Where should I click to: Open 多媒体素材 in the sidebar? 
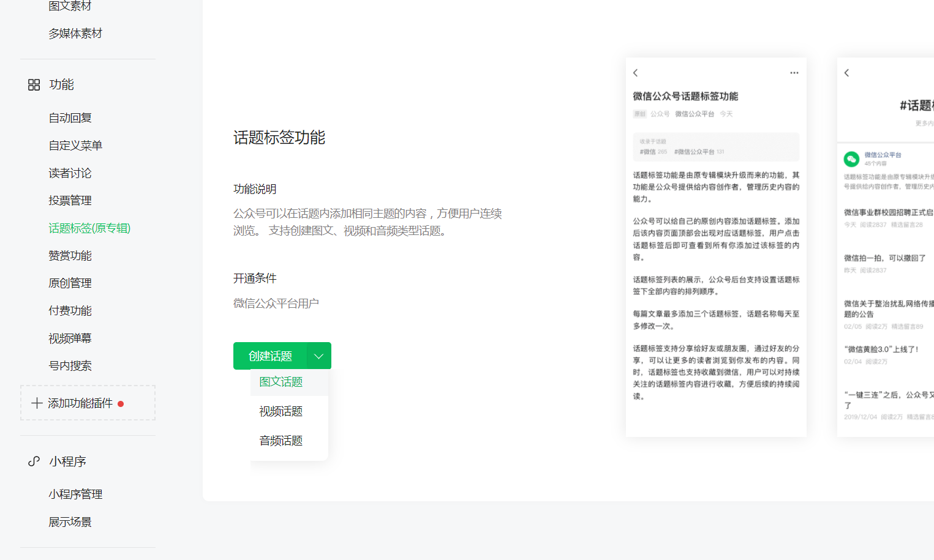[x=76, y=34]
